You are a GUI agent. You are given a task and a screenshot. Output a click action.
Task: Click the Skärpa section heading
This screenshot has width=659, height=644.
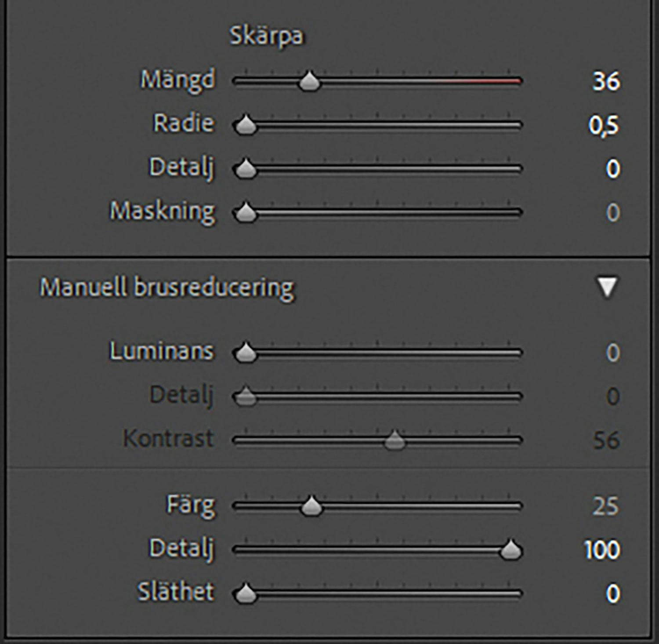pos(266,36)
